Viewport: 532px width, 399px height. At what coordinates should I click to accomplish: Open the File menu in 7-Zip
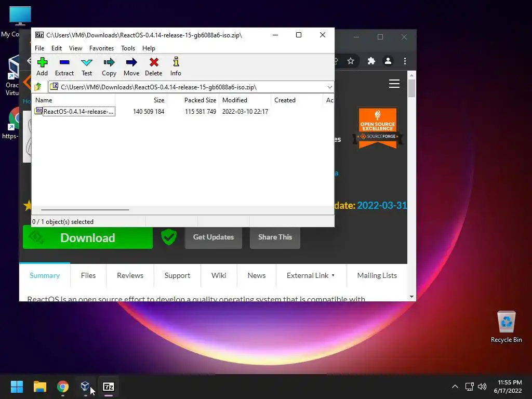[39, 48]
